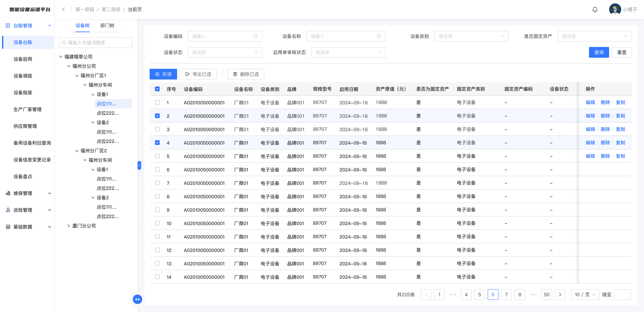Open 设备信息变更记录 in the sidebar
644x312 pixels.
[32, 160]
